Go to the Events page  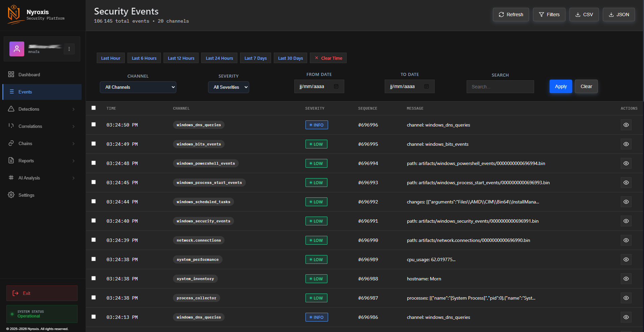point(42,92)
